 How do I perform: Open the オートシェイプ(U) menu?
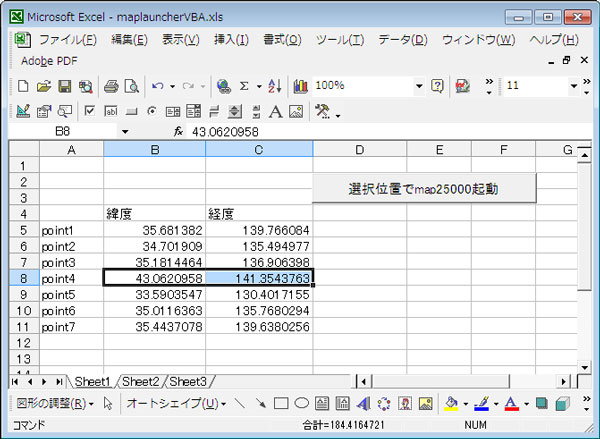[176, 403]
